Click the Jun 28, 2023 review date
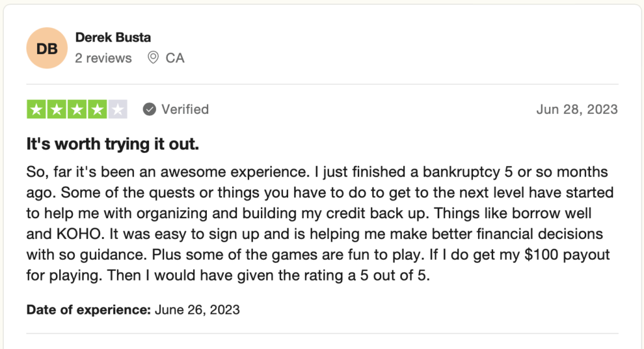 tap(577, 109)
